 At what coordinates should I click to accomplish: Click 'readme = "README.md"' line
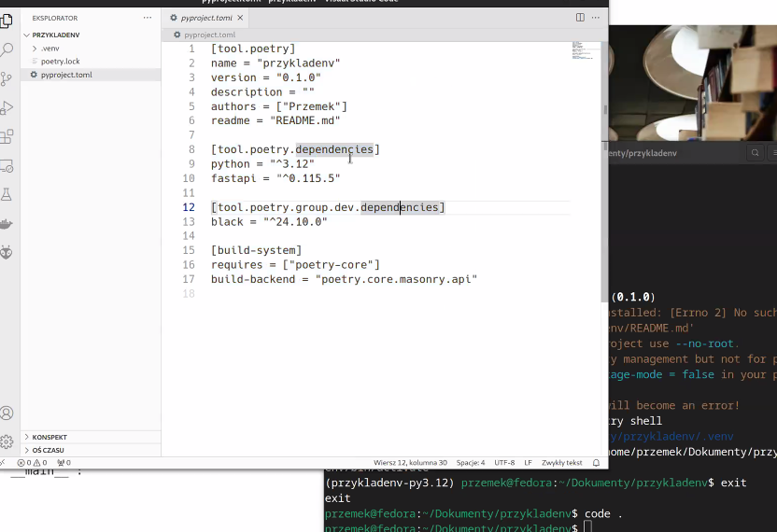[275, 120]
